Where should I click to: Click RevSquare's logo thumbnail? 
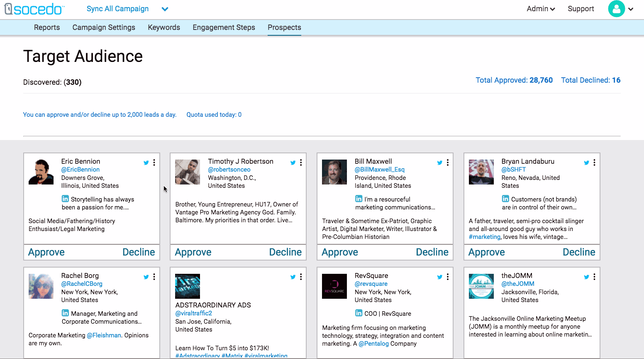[334, 286]
